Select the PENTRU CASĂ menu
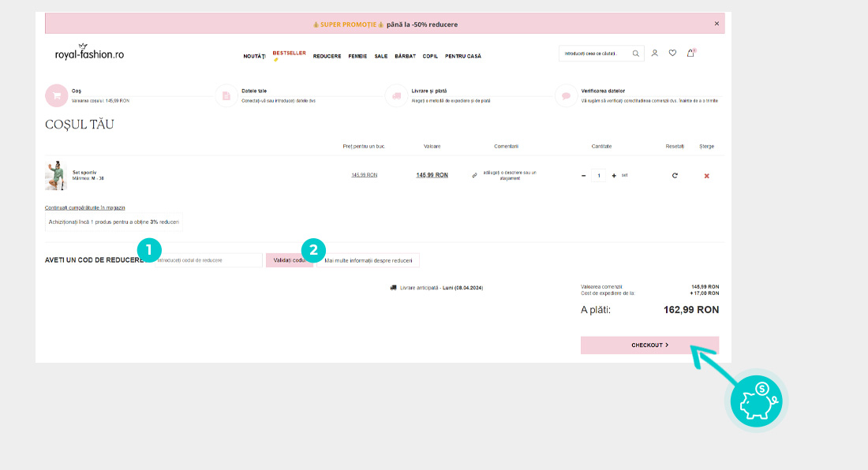 pos(462,56)
